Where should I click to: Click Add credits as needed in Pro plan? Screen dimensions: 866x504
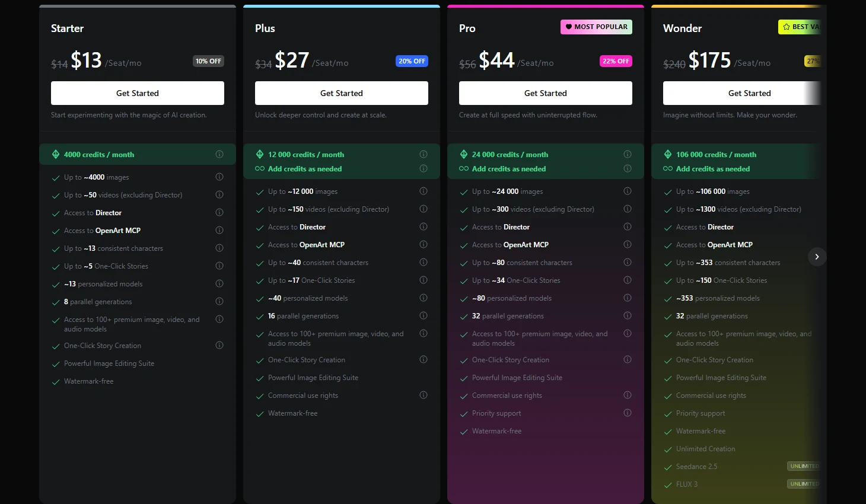click(x=509, y=169)
